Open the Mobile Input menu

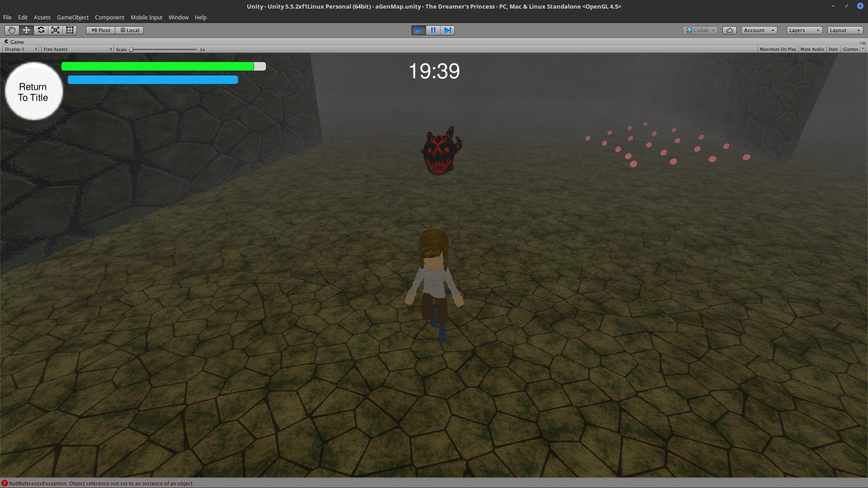tap(146, 18)
